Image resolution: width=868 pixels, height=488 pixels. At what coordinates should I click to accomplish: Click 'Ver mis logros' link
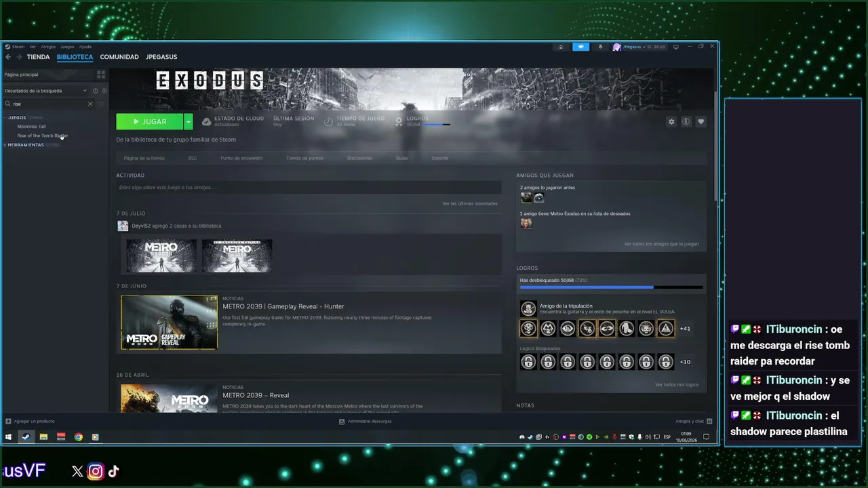[677, 385]
